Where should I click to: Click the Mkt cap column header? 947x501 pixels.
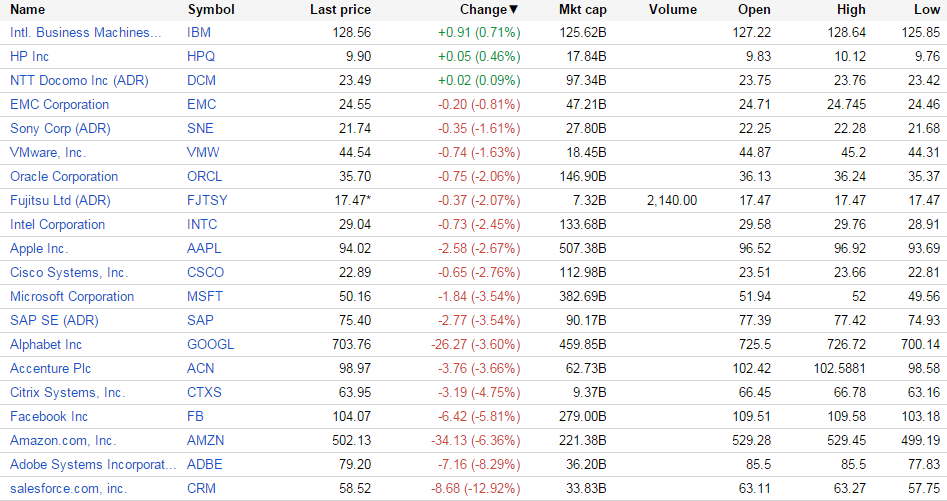click(582, 10)
